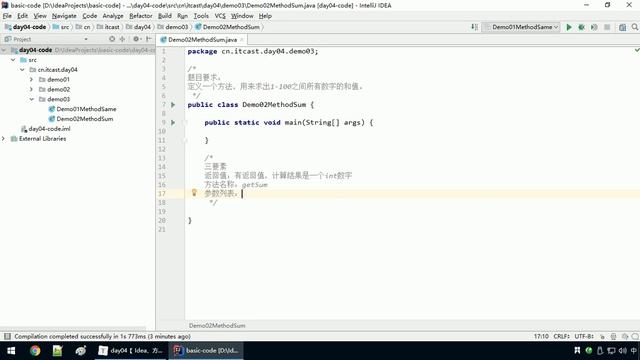
Task: Click day04-code breadcrumb in navigation bar
Action: [x=25, y=27]
